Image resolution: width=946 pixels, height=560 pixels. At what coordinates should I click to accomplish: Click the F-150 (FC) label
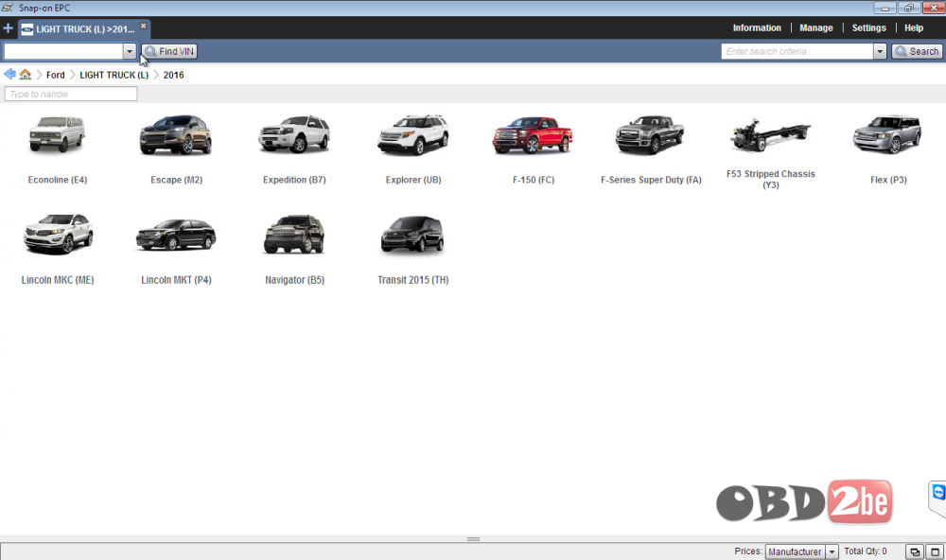534,180
